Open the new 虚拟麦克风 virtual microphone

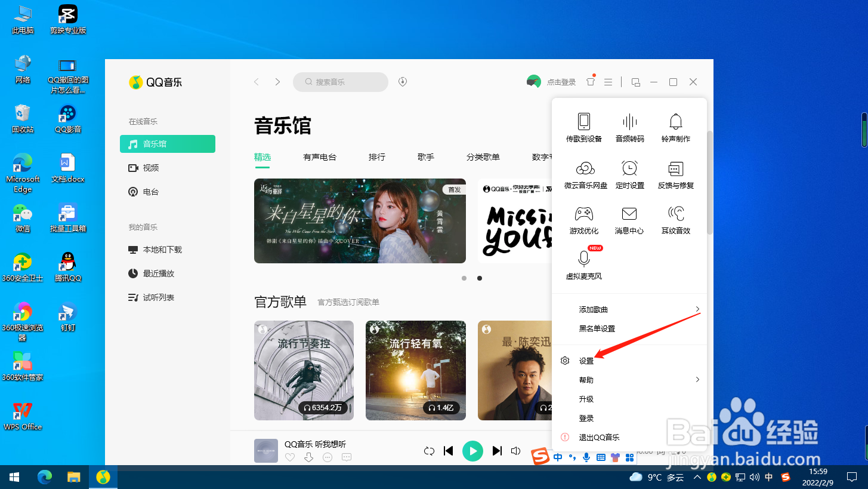584,263
